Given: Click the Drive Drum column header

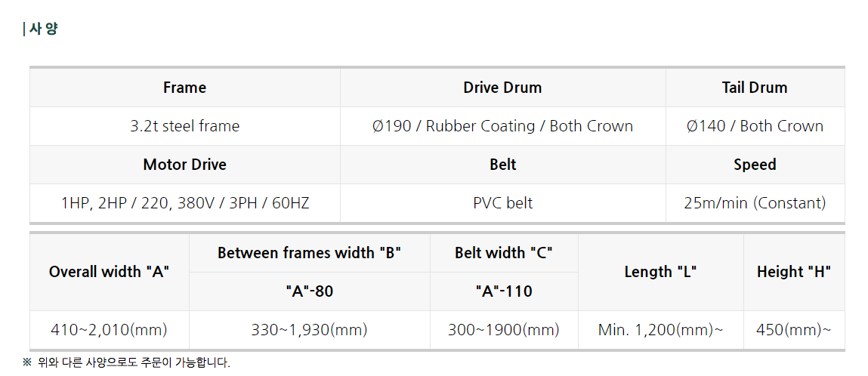Looking at the screenshot, I should coord(502,88).
